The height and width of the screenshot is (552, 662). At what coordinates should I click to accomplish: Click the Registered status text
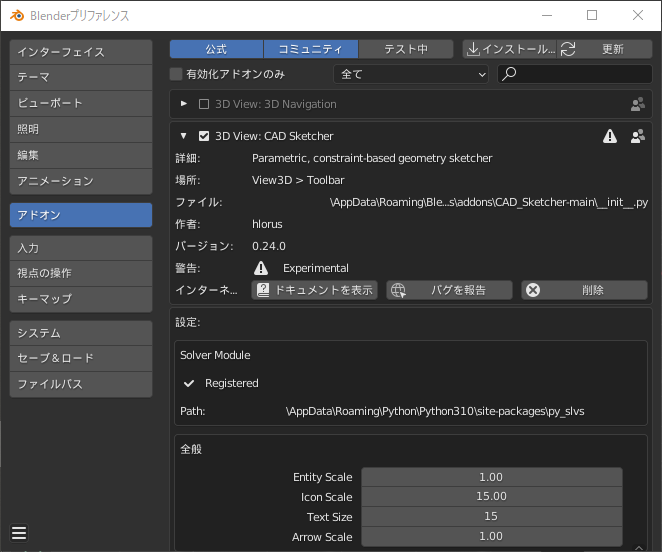click(x=232, y=383)
